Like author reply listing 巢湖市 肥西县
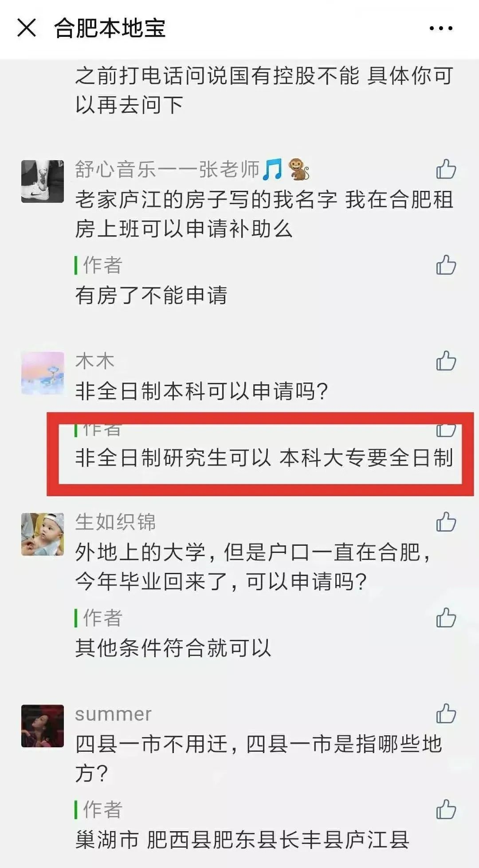The width and height of the screenshot is (479, 868). point(446,809)
